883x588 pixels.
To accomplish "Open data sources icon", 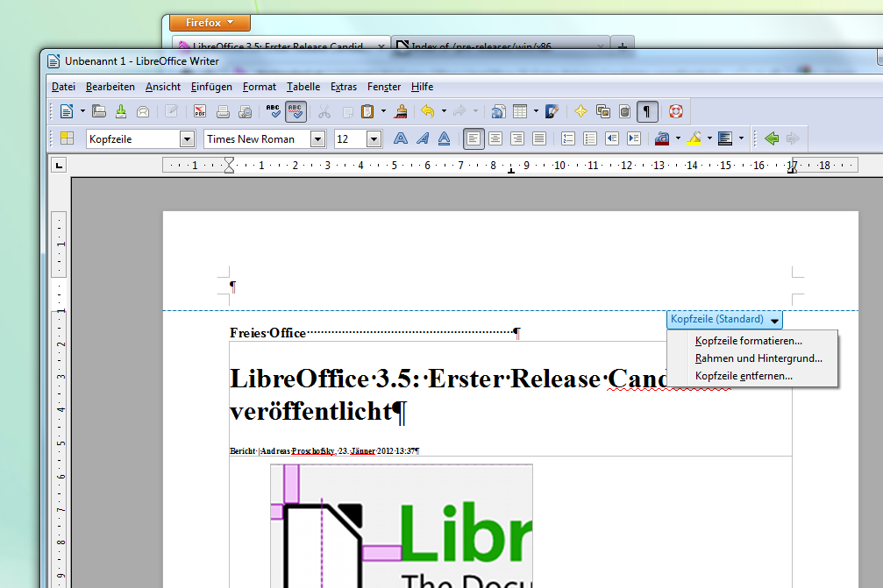I will pyautogui.click(x=624, y=111).
